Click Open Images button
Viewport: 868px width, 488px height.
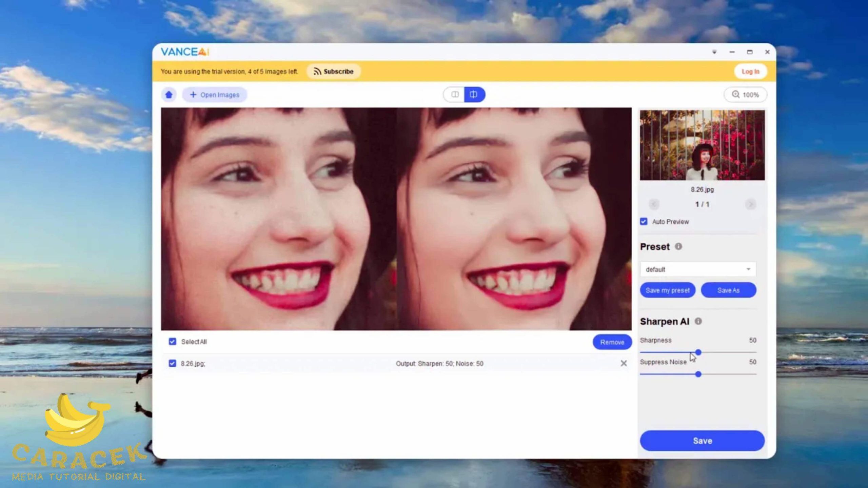point(215,95)
